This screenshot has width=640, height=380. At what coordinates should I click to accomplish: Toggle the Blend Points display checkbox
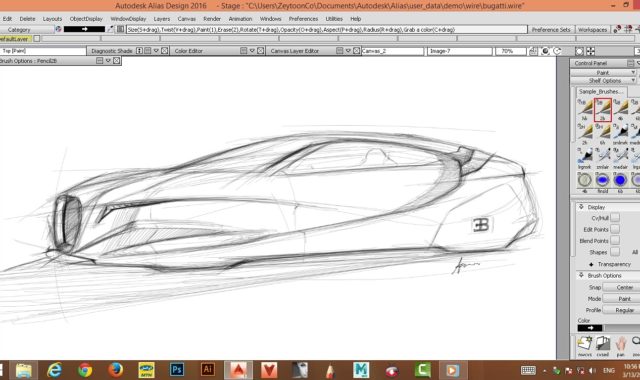615,240
